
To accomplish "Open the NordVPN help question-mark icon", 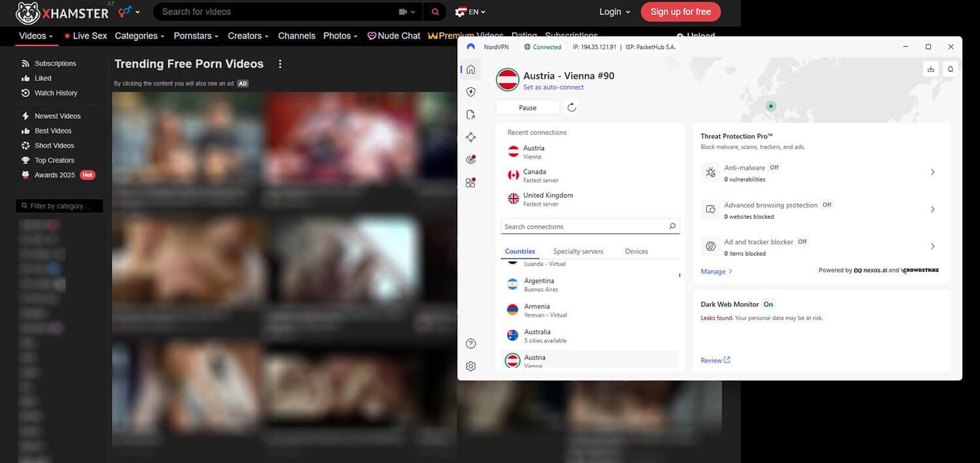I will (x=471, y=344).
